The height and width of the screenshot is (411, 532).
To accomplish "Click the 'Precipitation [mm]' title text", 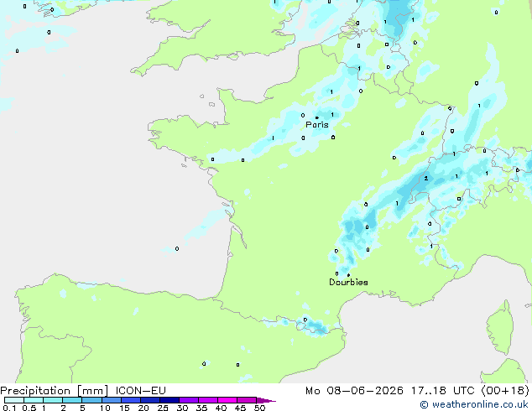I will (x=55, y=391).
